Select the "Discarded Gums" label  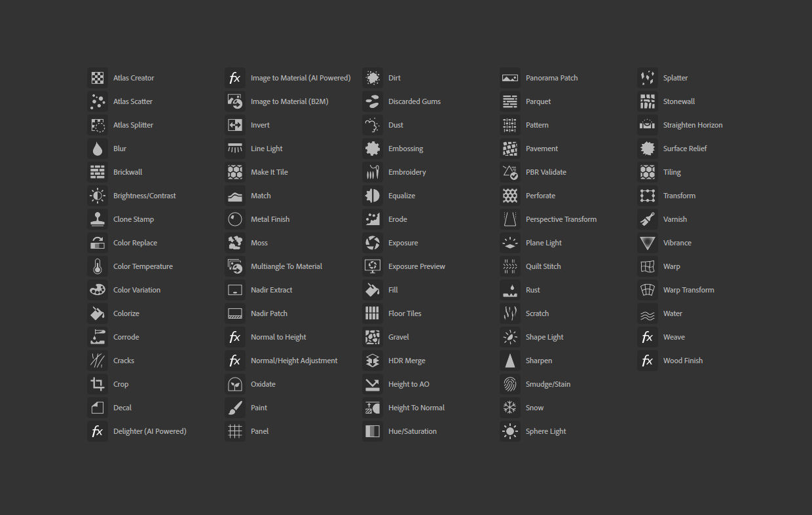click(415, 101)
